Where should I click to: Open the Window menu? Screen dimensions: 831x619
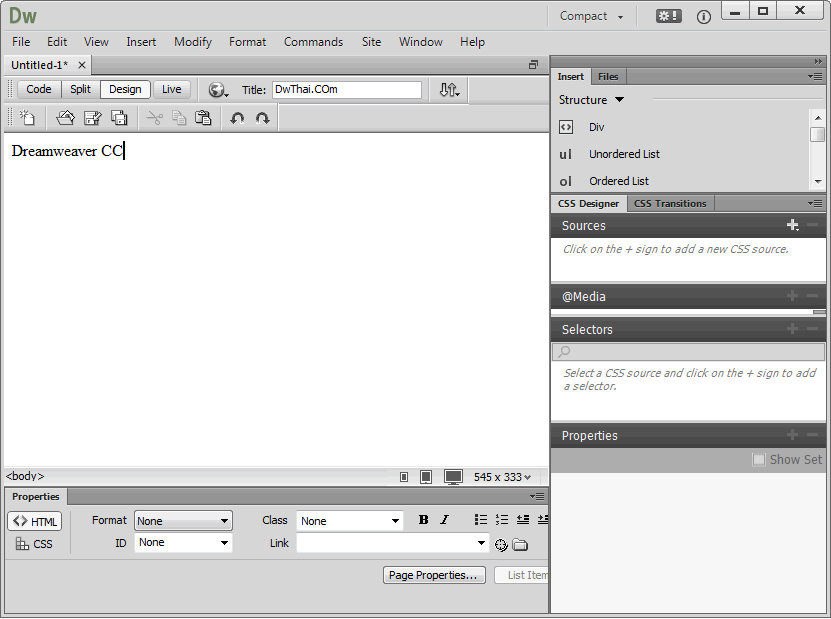click(x=420, y=42)
